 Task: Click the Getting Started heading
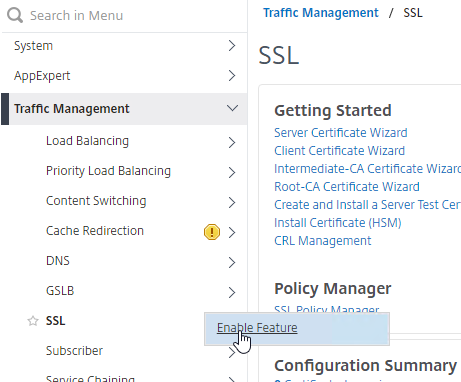pyautogui.click(x=333, y=110)
